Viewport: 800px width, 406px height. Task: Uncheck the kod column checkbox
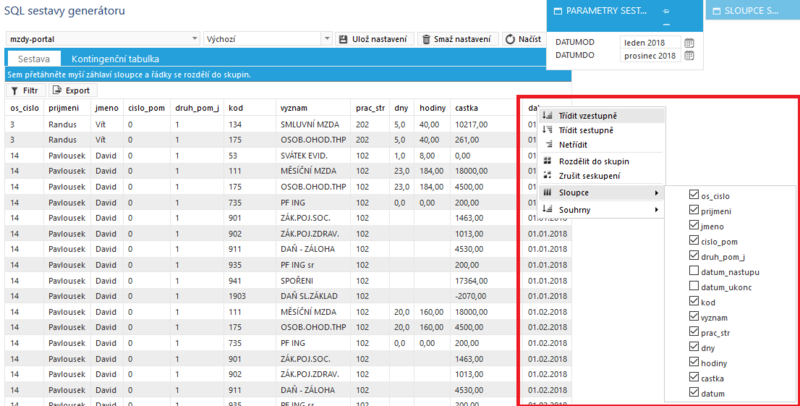(693, 301)
